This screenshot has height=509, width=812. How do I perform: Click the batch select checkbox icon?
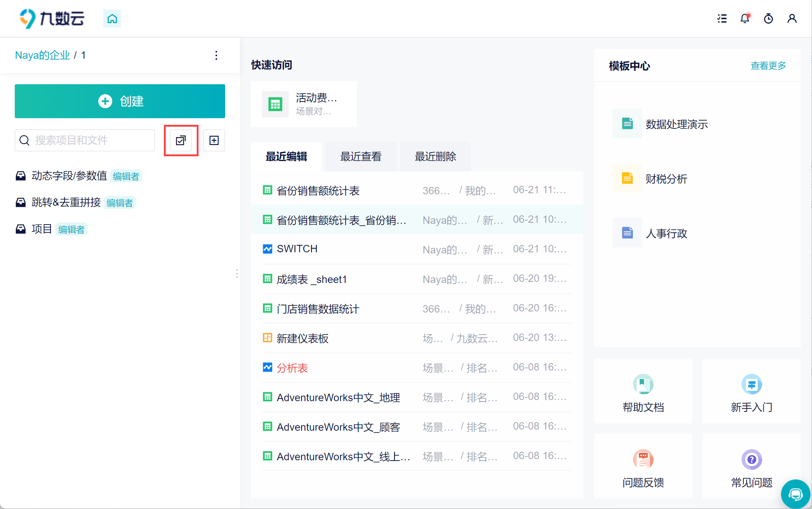(x=181, y=140)
